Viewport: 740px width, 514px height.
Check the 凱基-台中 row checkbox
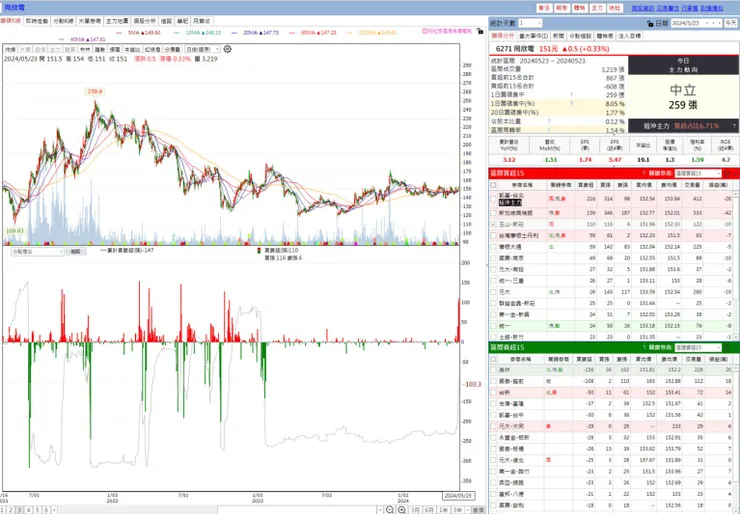[x=494, y=415]
